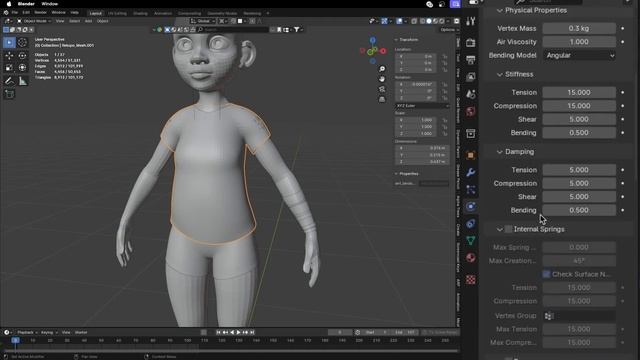Click the pan view hand icon

pos(382,79)
